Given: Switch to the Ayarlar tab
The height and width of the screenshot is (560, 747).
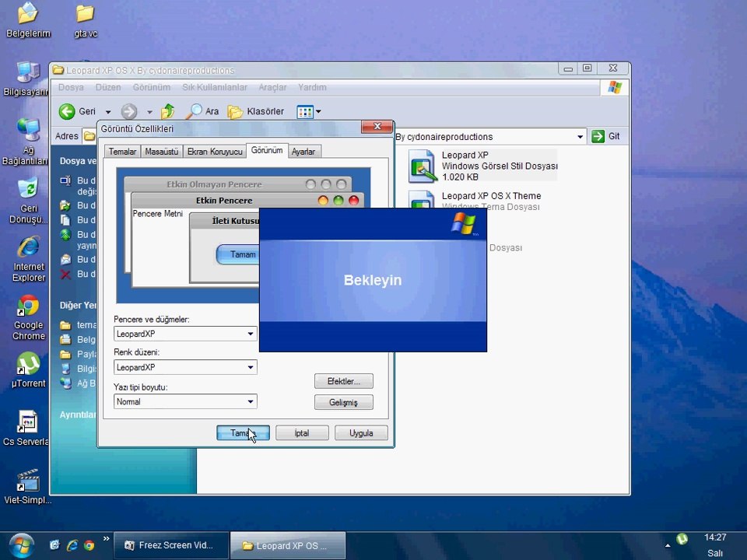Looking at the screenshot, I should click(x=303, y=152).
